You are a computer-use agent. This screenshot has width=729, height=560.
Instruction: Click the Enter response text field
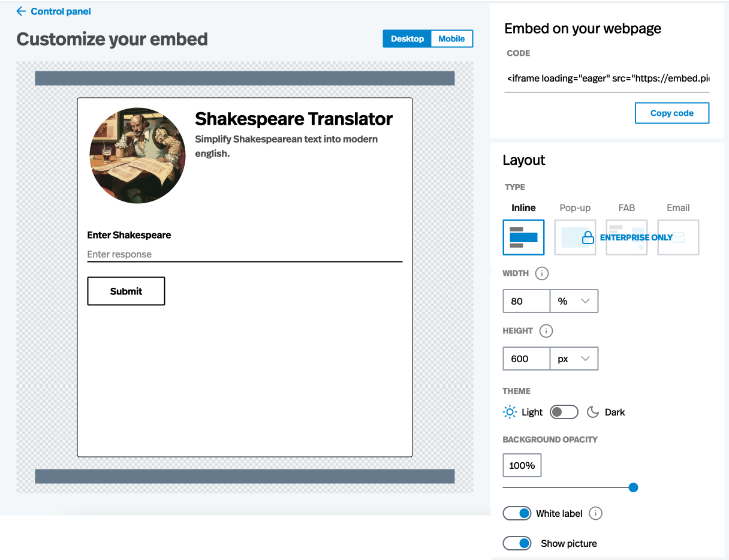point(245,254)
